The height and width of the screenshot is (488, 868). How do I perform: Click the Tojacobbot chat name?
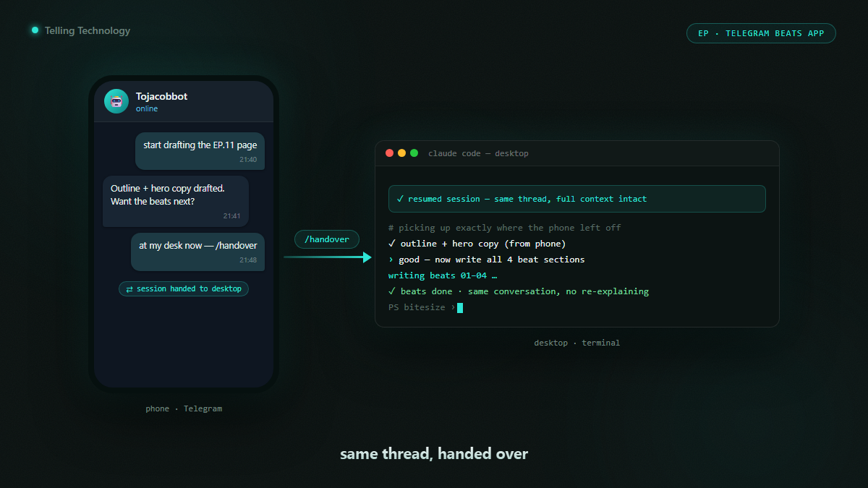(x=161, y=96)
